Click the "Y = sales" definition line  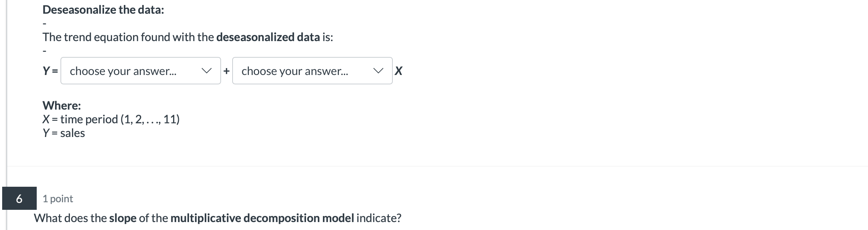pos(64,133)
